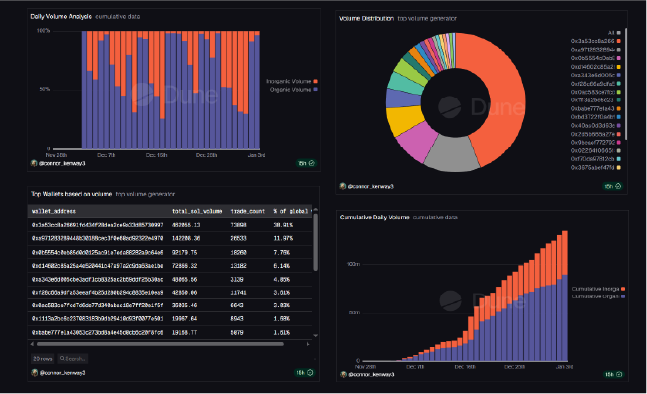The width and height of the screenshot is (647, 394).
Task: Toggle the All entry in pie legend
Action: coord(614,33)
